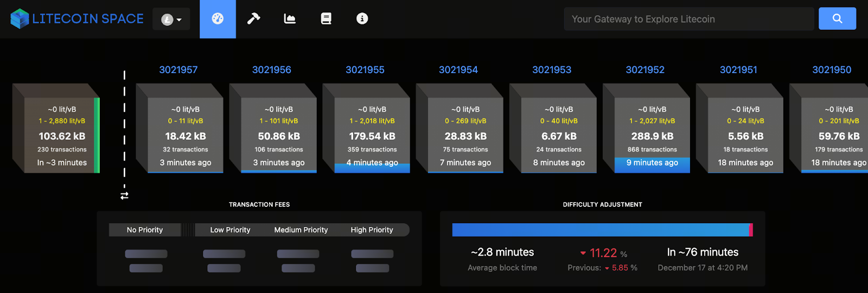Open block number 3021954 link
This screenshot has width=868, height=293.
pos(458,70)
